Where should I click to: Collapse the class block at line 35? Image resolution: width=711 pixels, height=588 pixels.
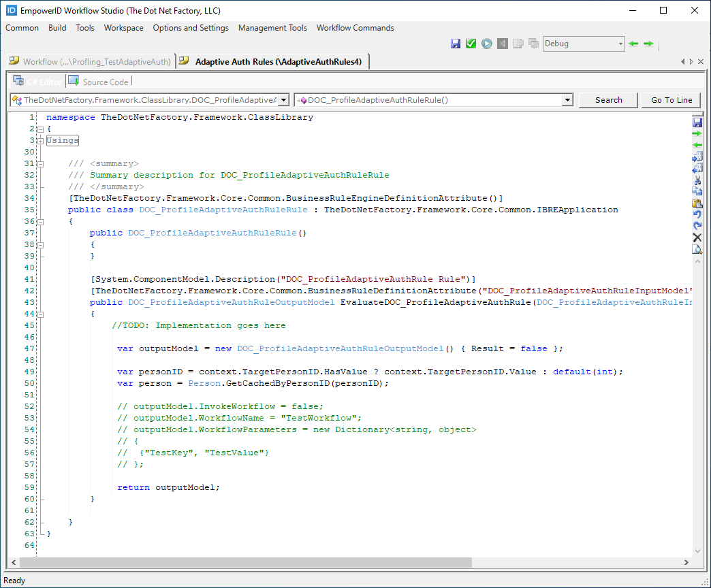pos(40,221)
